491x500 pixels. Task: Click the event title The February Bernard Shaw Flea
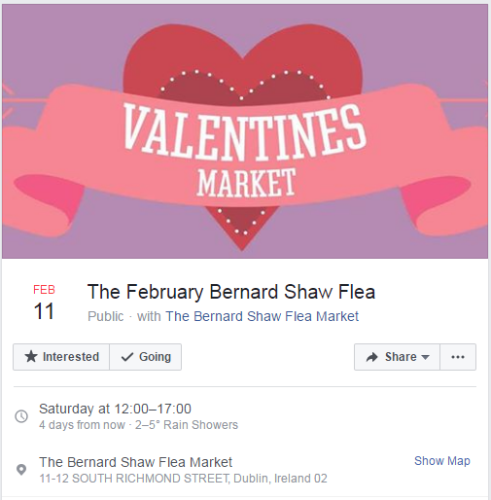pyautogui.click(x=231, y=292)
